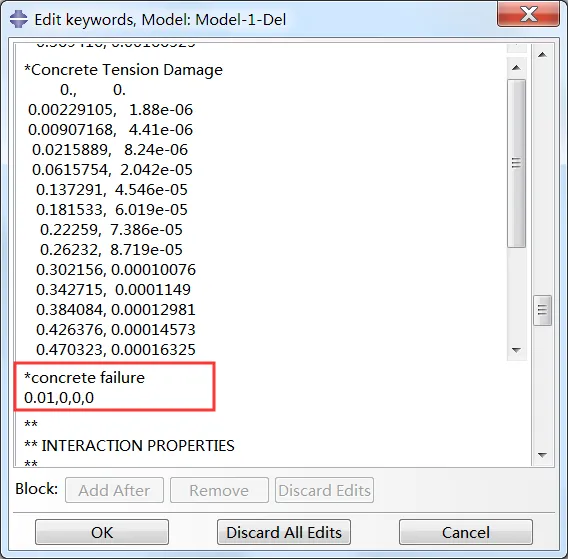
Task: Click the row 0.426376, 0.00014573
Action: point(116,329)
